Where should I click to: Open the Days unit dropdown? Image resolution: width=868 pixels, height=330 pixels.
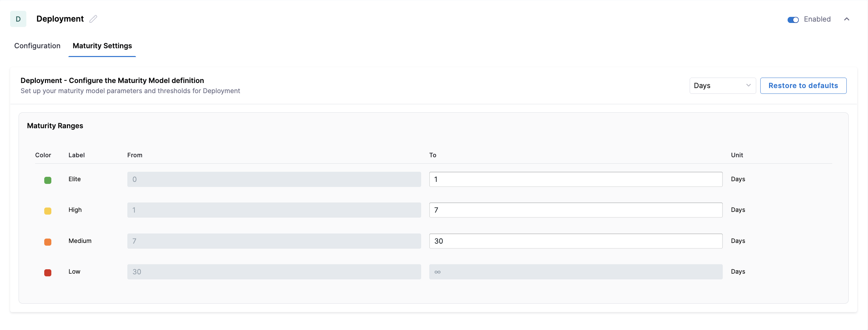tap(722, 86)
